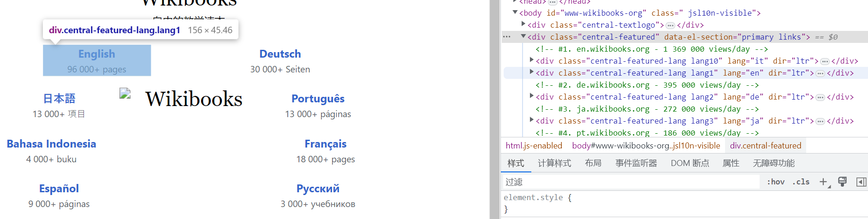Open the 事件监听器 tab
The height and width of the screenshot is (219, 868).
coord(636,163)
